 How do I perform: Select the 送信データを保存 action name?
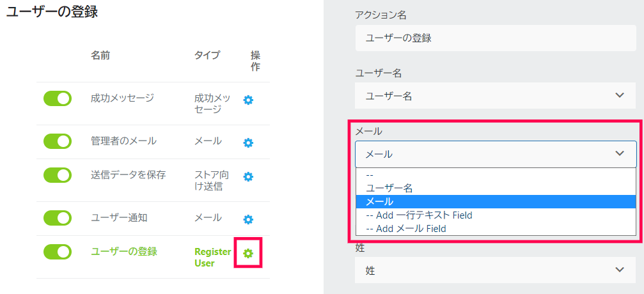click(x=128, y=175)
